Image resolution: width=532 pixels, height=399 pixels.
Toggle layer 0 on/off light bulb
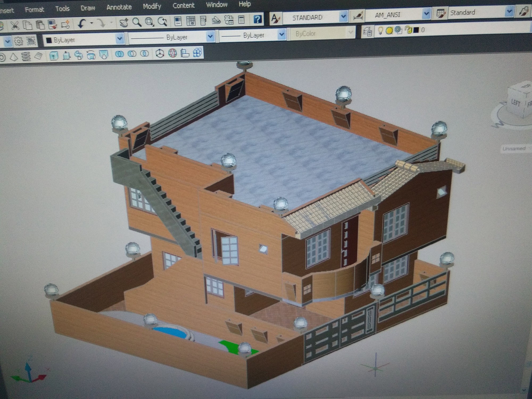point(380,31)
